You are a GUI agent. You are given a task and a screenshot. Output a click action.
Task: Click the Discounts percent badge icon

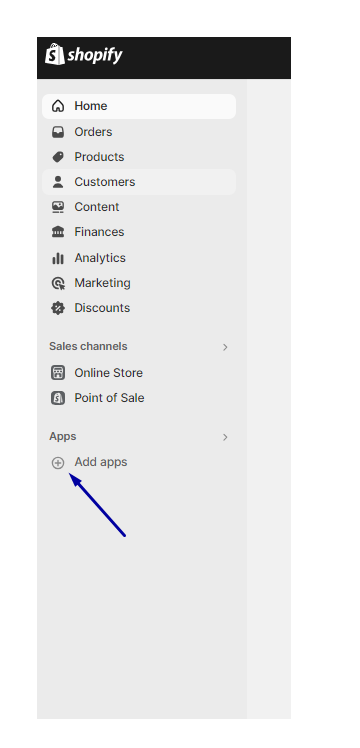58,308
